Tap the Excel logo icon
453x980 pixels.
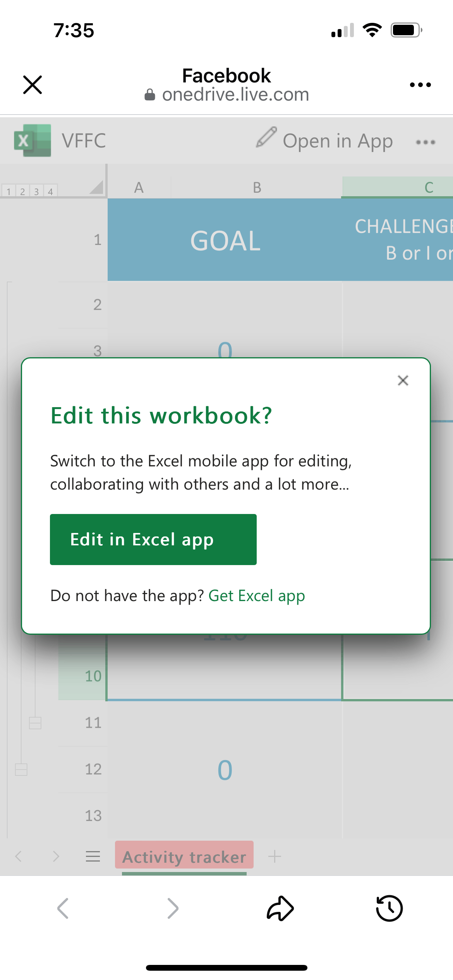click(x=33, y=140)
